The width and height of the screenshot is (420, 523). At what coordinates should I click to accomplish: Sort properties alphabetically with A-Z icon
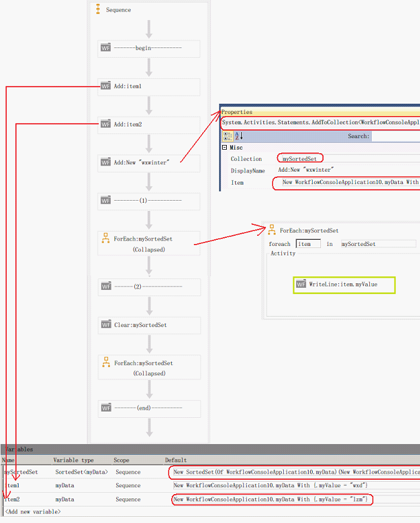[x=239, y=136]
